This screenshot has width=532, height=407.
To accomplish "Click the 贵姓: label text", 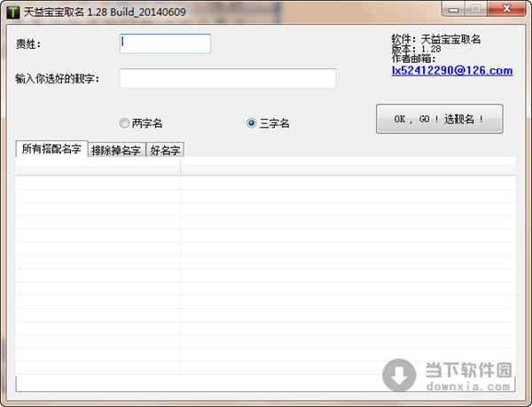I will 28,44.
